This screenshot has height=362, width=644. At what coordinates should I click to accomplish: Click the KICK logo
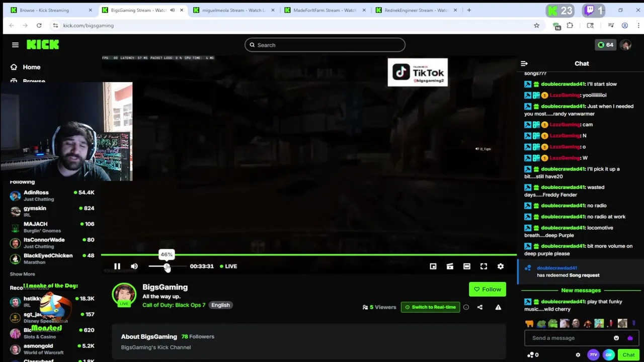pos(43,45)
